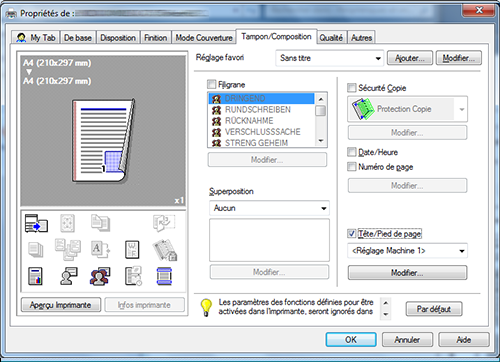Tick the Numéro de page checkbox
Viewport: 500px width, 362px height.
[x=352, y=166]
